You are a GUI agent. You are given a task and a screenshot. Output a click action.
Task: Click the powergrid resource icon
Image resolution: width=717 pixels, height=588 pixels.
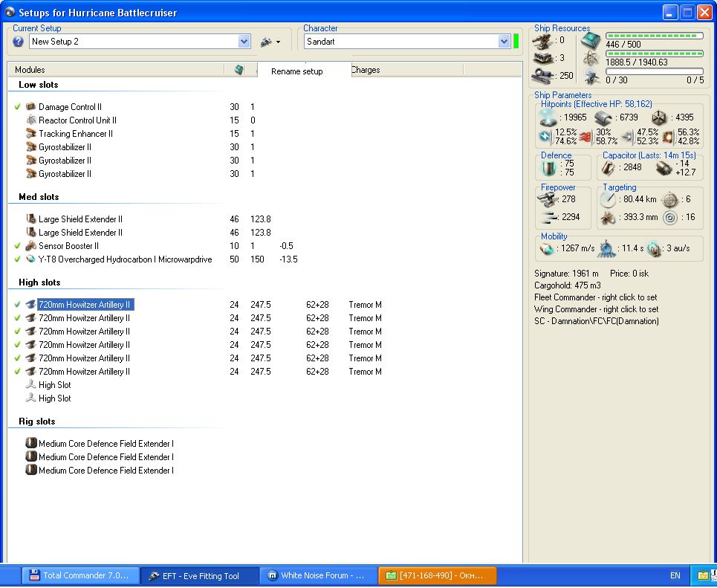point(591,59)
